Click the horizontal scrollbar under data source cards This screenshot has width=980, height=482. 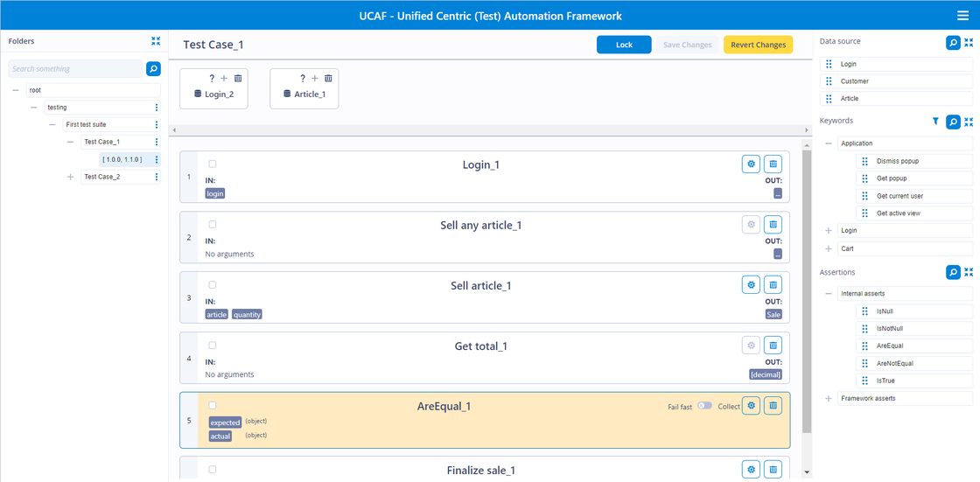tap(491, 130)
